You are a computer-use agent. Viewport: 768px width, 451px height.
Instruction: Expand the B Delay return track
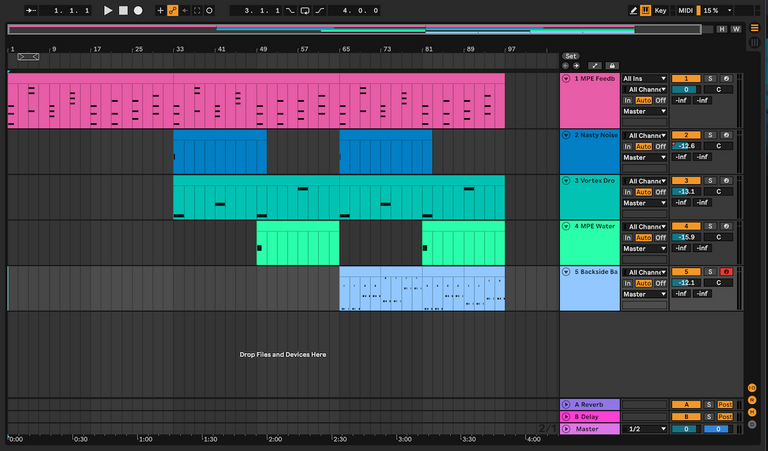tap(566, 417)
